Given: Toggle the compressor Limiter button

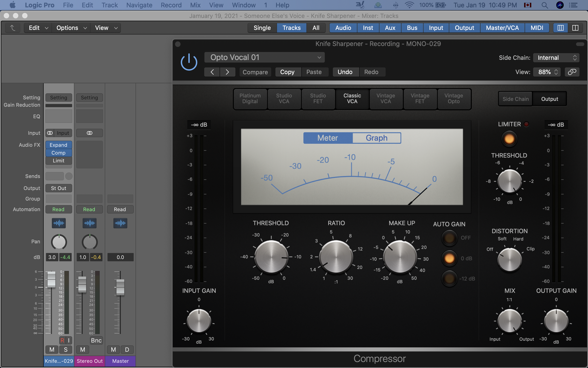Looking at the screenshot, I should (509, 139).
